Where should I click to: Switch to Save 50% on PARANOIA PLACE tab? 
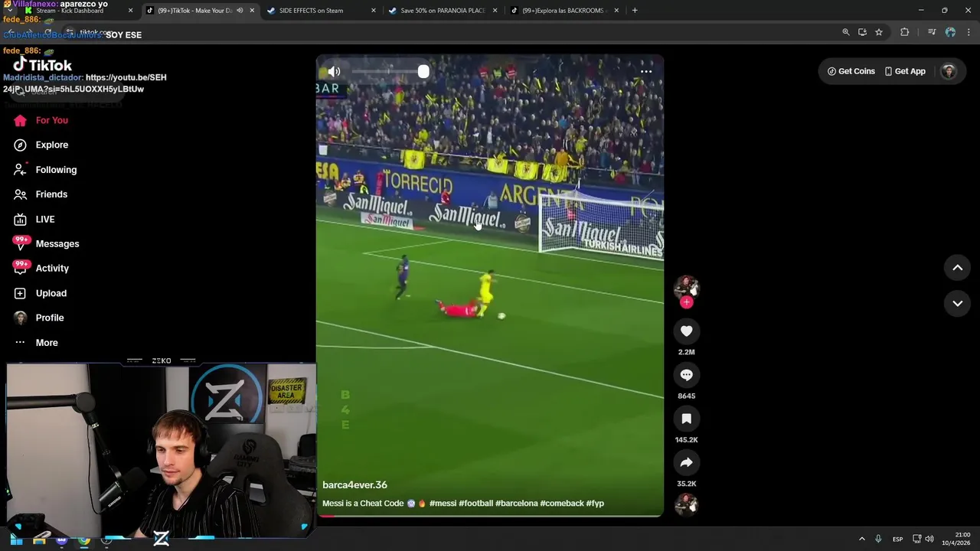click(443, 11)
